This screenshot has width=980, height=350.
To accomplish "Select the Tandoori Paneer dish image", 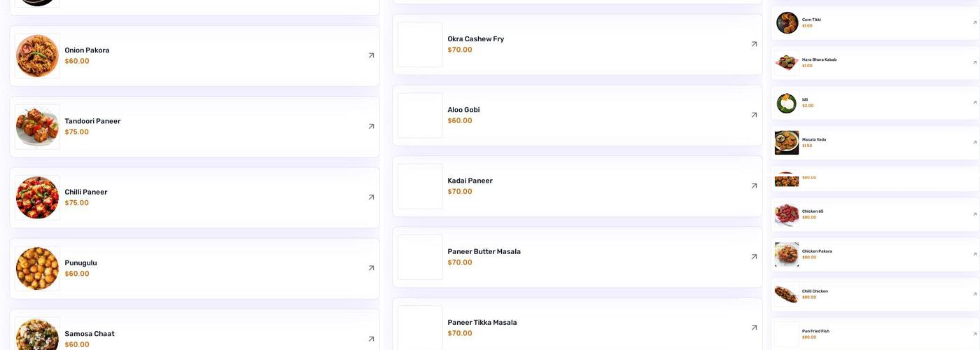I will (x=37, y=127).
